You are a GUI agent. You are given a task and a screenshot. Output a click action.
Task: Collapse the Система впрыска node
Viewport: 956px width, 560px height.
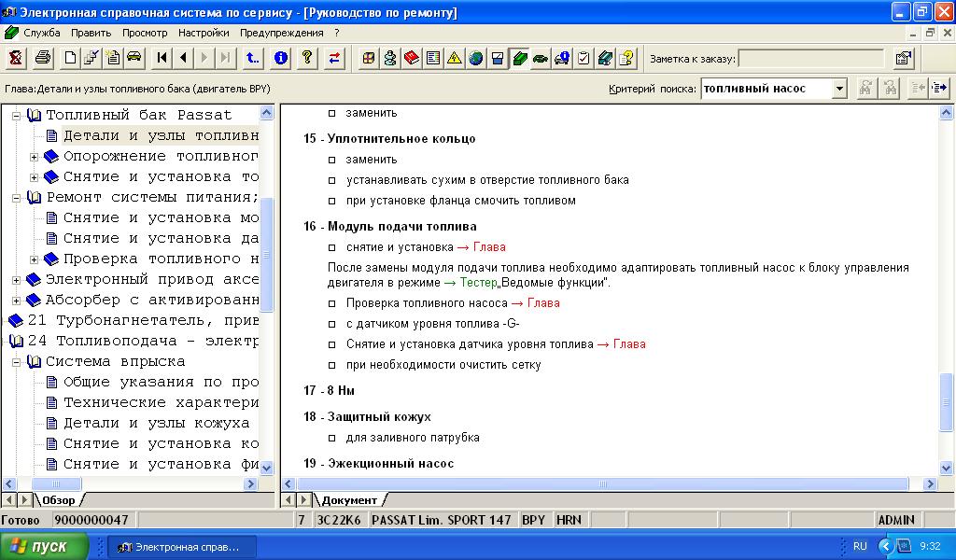tap(17, 362)
